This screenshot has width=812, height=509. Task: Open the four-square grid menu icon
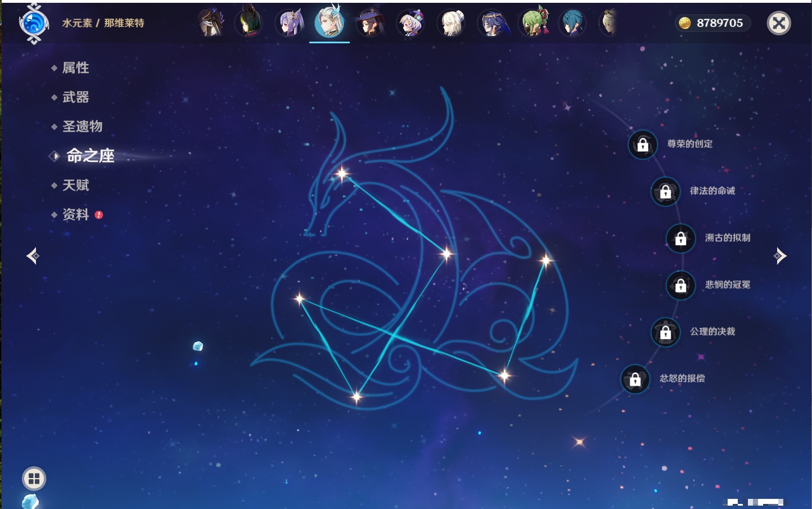pyautogui.click(x=34, y=479)
